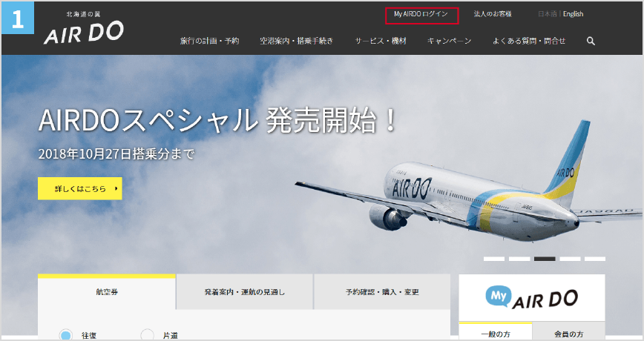Screen dimensions: 644x341
Task: Open the My AIR DO logo panel
Action: tap(531, 297)
